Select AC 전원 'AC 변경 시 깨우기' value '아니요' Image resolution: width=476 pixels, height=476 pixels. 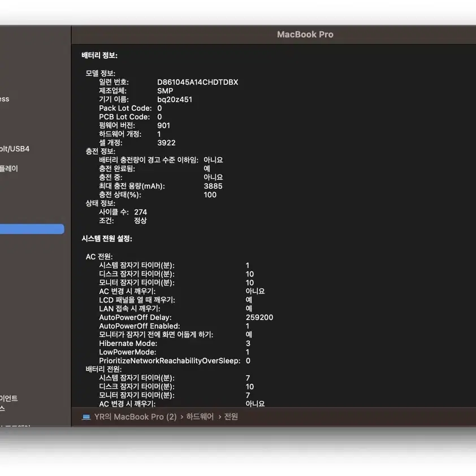(256, 292)
